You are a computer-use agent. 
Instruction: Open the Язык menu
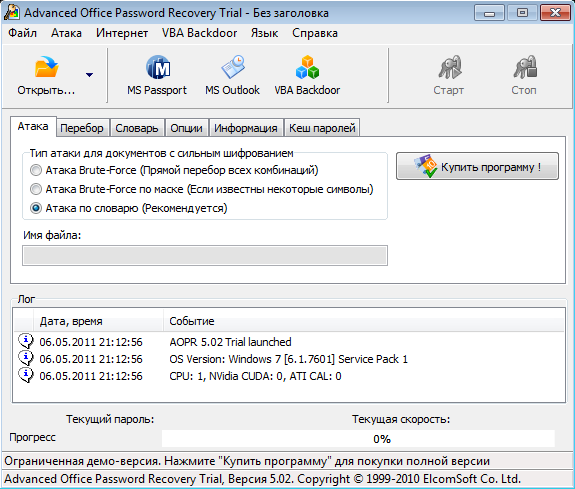click(x=264, y=33)
